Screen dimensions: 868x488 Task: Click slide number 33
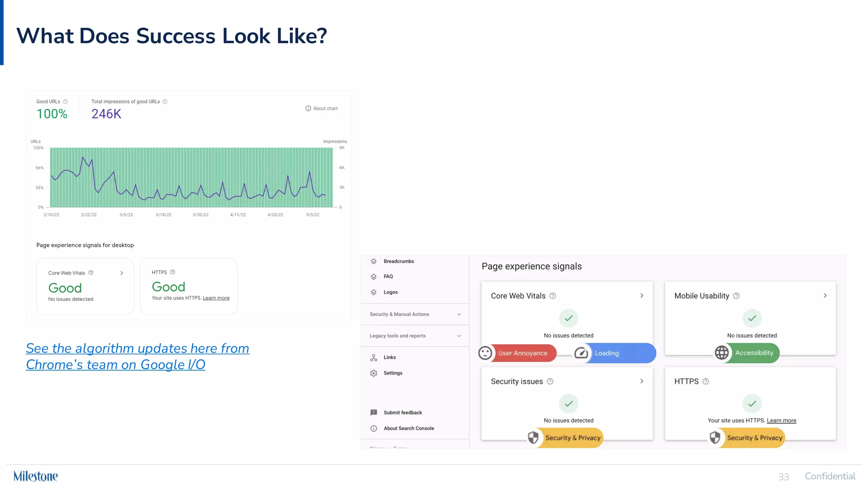pyautogui.click(x=783, y=477)
